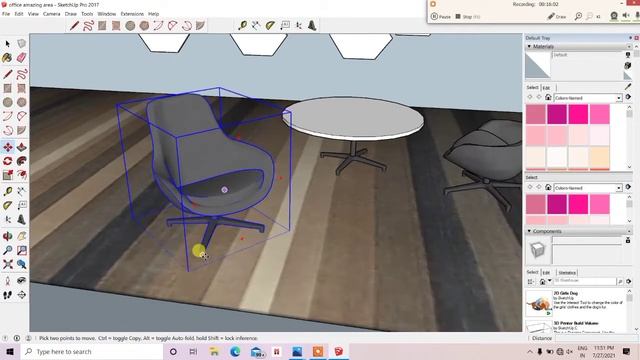
Task: Activate the Zoom magnifier tool
Action: [8, 250]
